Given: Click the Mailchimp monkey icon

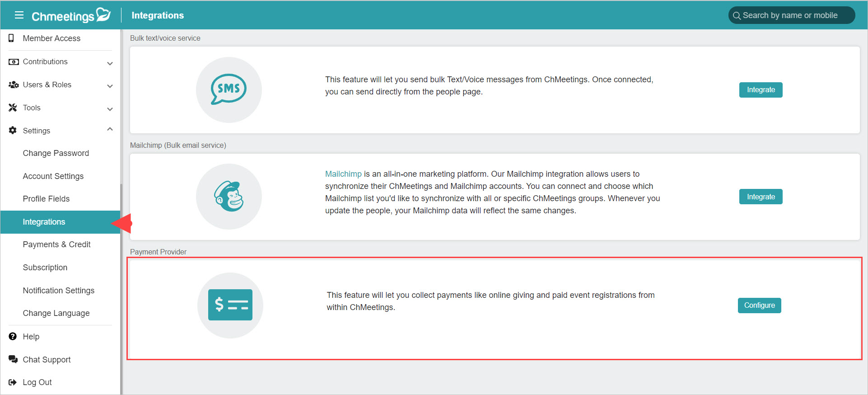Looking at the screenshot, I should [229, 197].
